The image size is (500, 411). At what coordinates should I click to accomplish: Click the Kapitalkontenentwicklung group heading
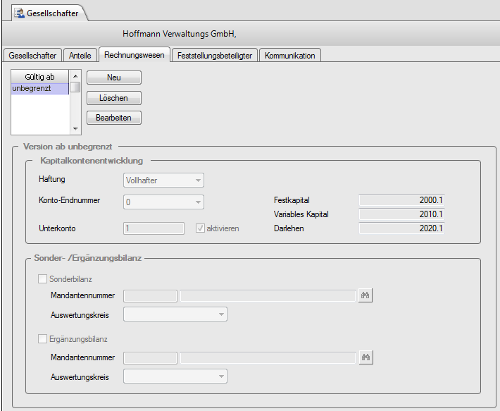91,161
